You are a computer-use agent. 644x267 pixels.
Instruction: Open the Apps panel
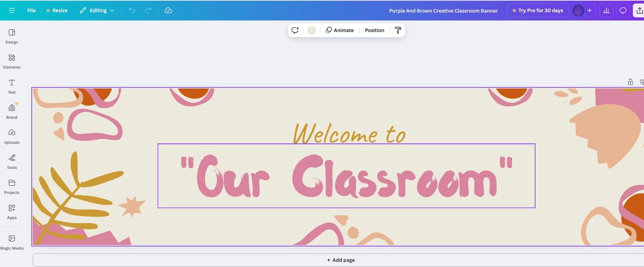12,212
